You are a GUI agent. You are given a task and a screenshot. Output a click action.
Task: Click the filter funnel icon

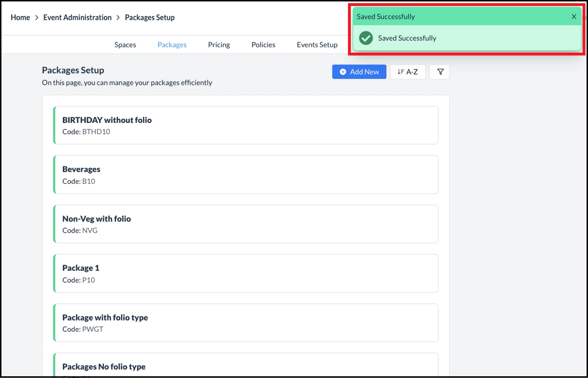440,72
